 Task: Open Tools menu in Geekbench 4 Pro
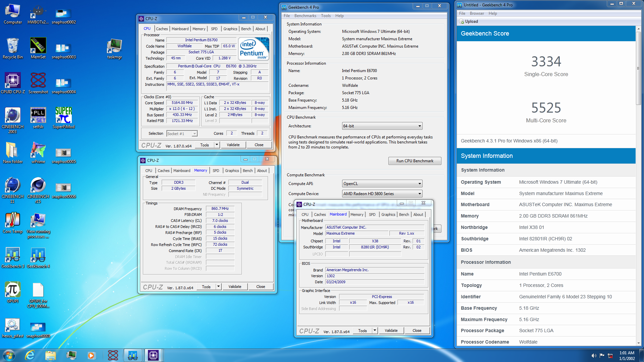click(x=326, y=16)
